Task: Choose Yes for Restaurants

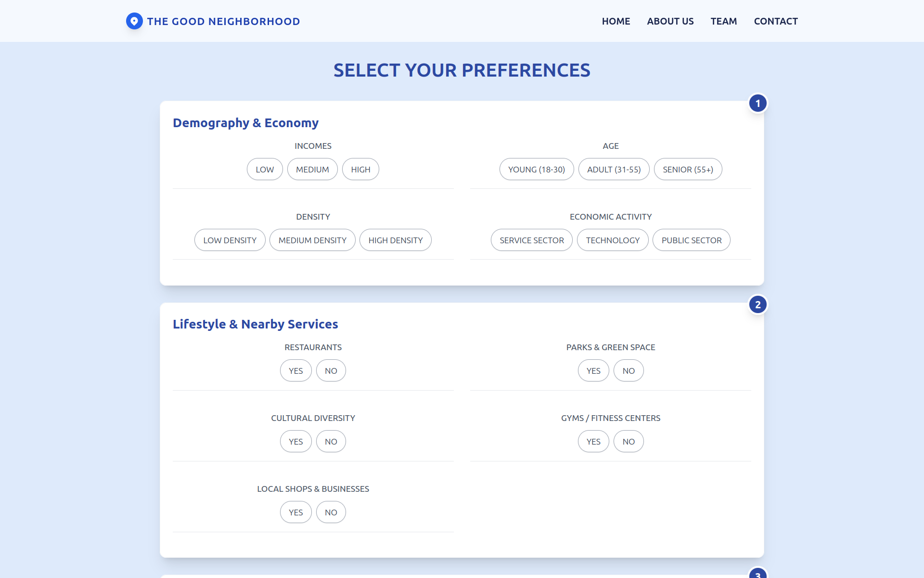Action: point(295,370)
